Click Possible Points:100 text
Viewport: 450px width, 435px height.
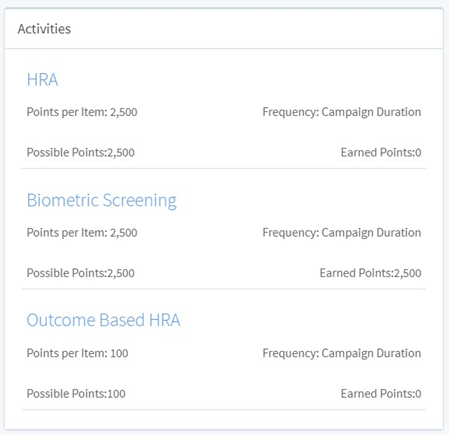pyautogui.click(x=76, y=394)
